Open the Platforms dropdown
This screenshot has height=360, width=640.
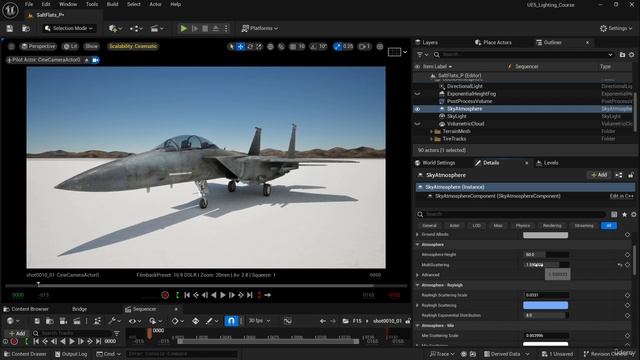point(260,28)
